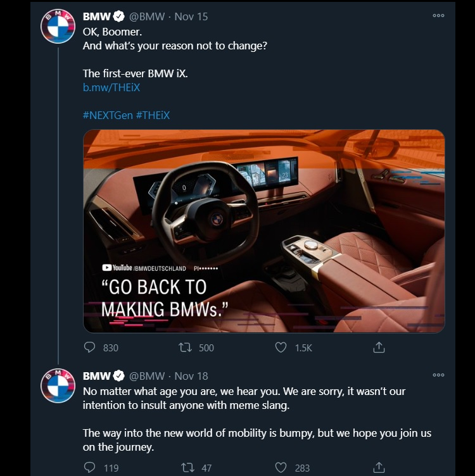This screenshot has width=475, height=476.
Task: Open BMW avatar on second tweet
Action: (x=58, y=385)
